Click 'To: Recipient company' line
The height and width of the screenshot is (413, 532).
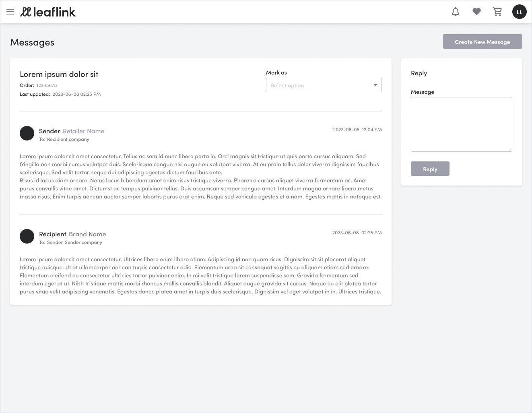click(64, 139)
